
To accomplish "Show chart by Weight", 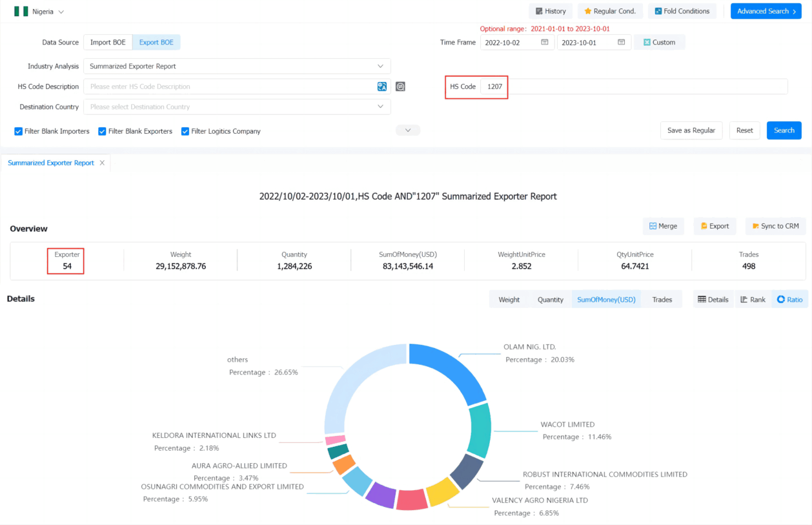I will tap(509, 300).
